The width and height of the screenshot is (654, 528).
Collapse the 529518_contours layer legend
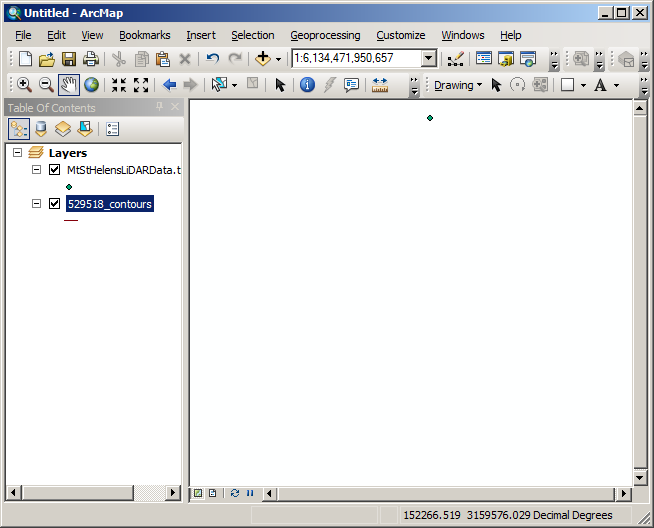tap(37, 204)
